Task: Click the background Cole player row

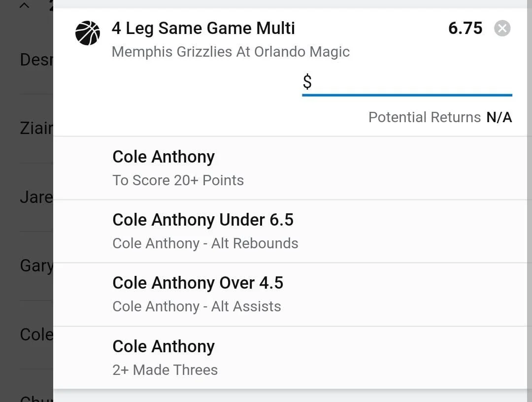Action: 36,334
